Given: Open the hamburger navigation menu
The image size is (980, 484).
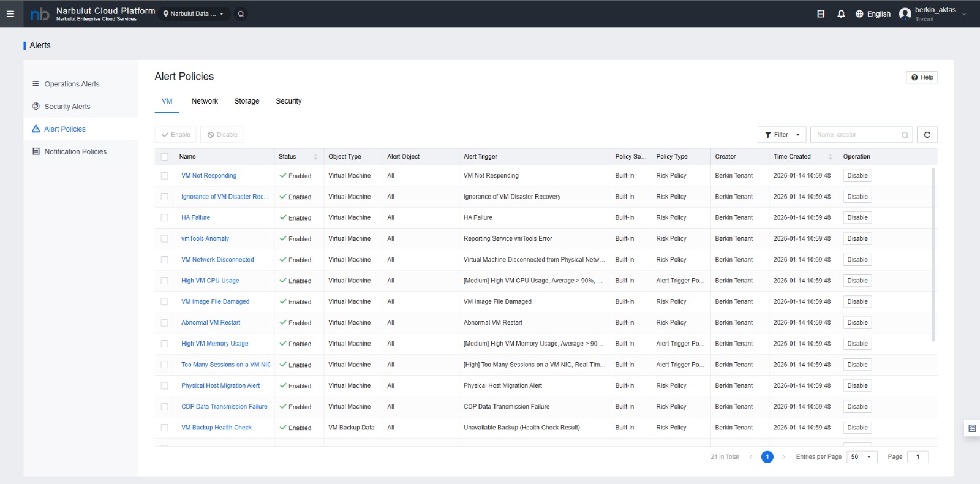Looking at the screenshot, I should tap(10, 13).
